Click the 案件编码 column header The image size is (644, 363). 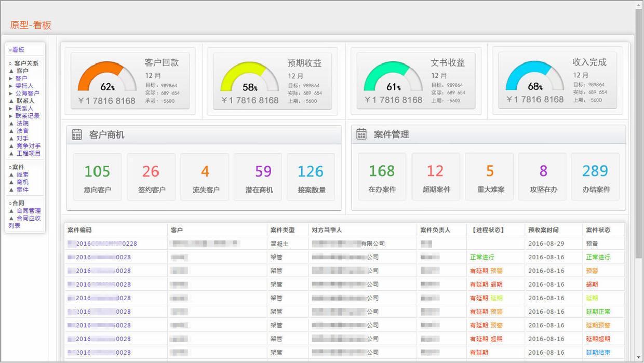point(79,230)
